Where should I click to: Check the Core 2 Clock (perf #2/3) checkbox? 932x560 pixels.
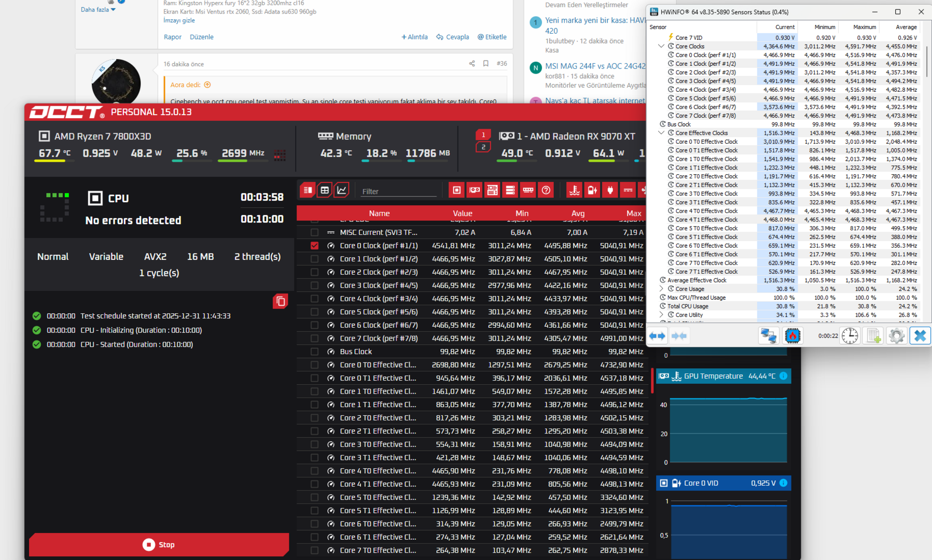coord(314,272)
